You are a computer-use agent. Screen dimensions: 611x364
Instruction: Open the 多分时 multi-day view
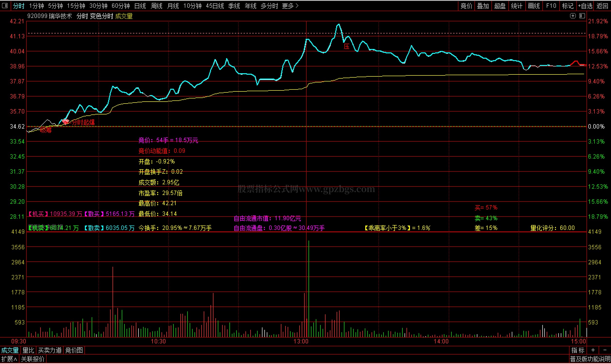pos(269,6)
